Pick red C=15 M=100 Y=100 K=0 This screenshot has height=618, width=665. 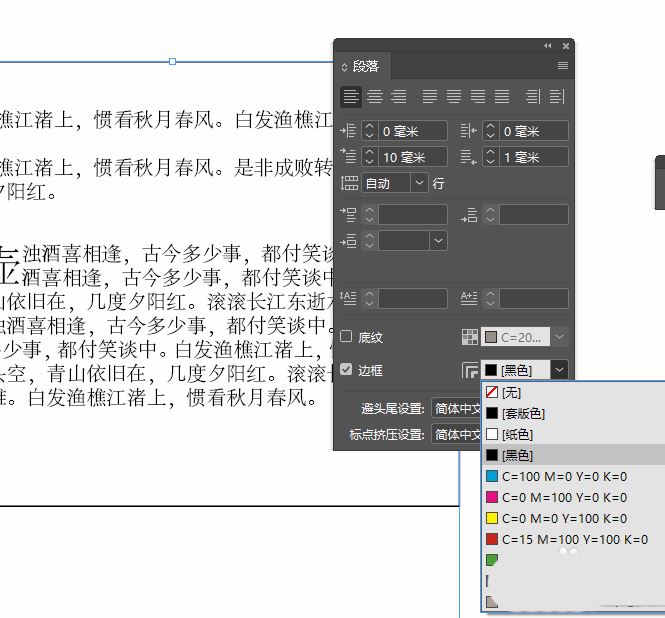point(573,539)
